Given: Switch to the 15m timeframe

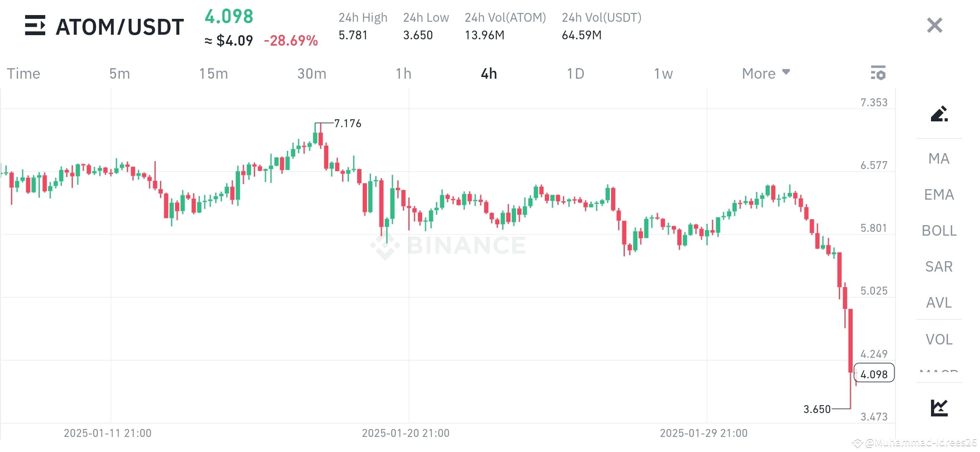Looking at the screenshot, I should pos(214,73).
